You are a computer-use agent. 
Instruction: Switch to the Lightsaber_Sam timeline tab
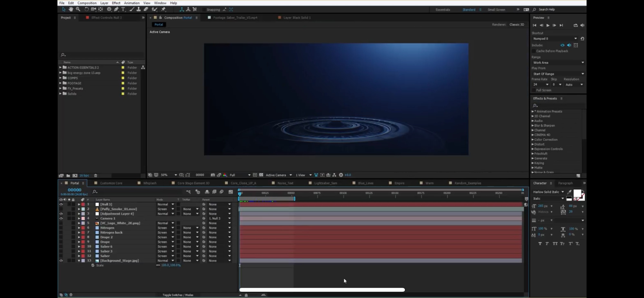tap(325, 183)
